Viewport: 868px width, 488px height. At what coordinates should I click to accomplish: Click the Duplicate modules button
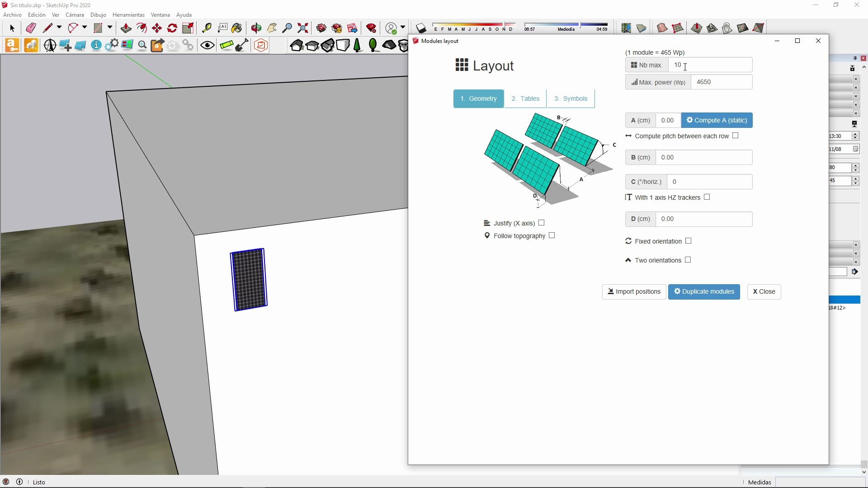pos(704,291)
